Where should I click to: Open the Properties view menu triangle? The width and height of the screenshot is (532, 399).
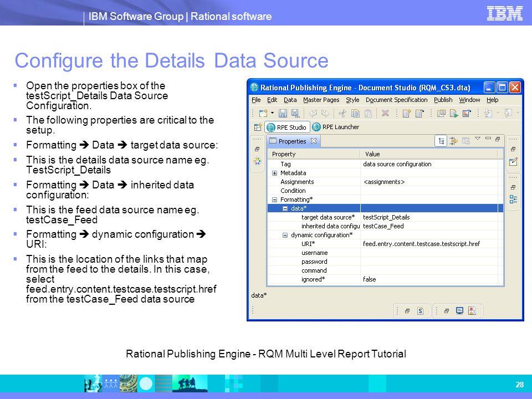click(x=478, y=139)
